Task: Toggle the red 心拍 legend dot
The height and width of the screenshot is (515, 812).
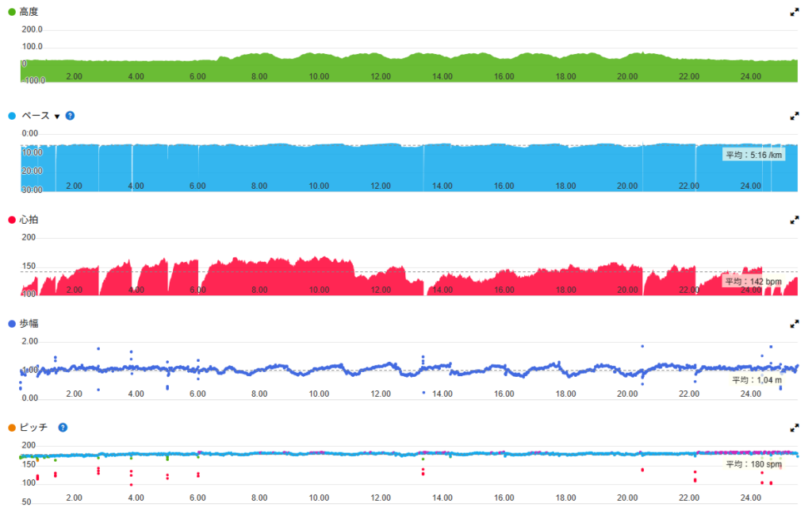Action: 11,220
